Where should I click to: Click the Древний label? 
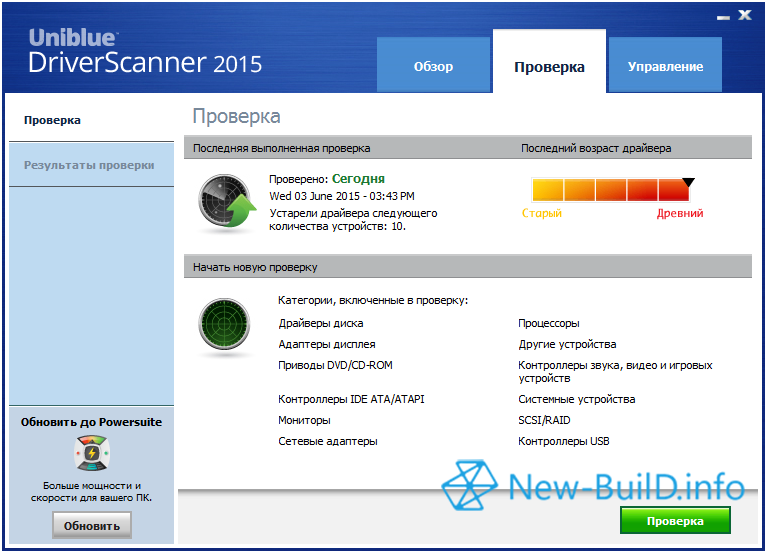[680, 213]
